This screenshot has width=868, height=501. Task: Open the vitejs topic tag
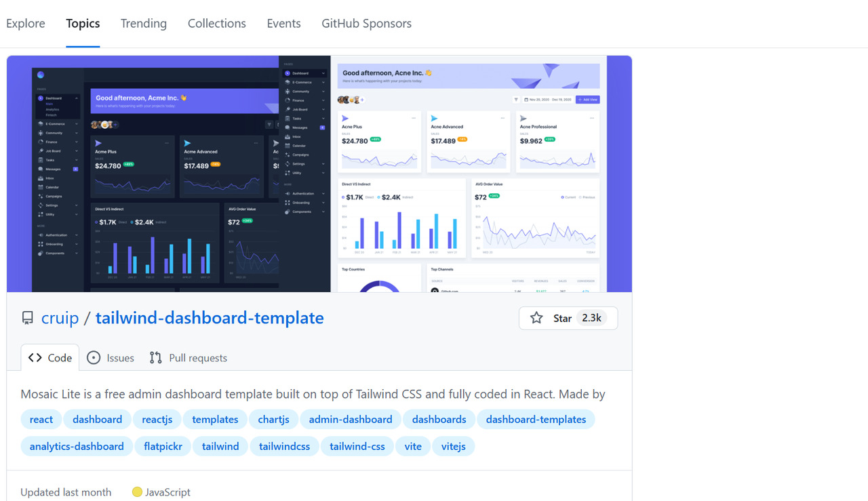pos(454,446)
